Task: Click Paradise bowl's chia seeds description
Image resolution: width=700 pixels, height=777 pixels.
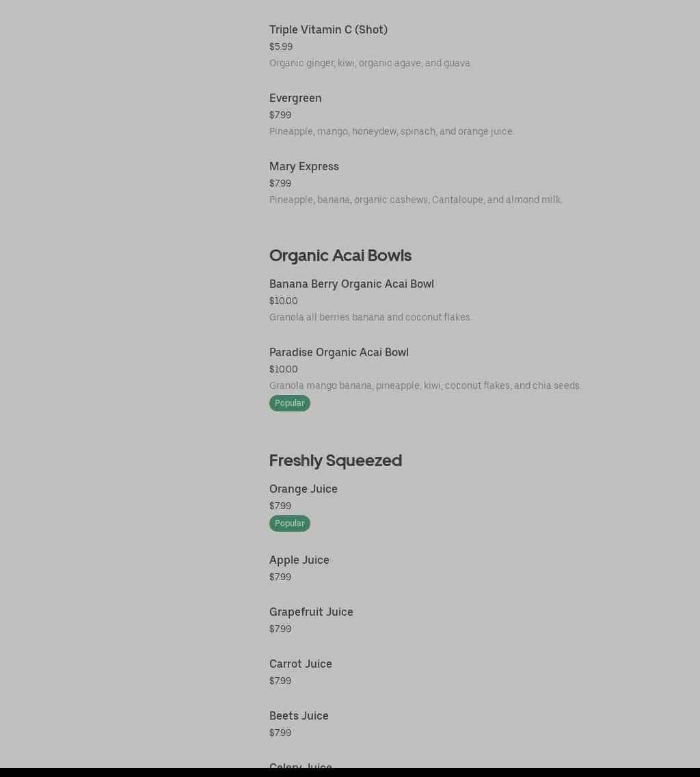Action: coord(425,385)
